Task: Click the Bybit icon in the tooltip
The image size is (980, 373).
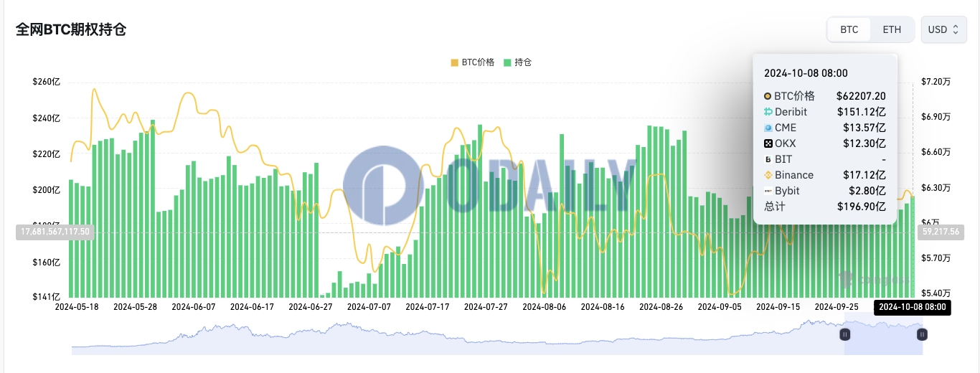Action: click(768, 191)
